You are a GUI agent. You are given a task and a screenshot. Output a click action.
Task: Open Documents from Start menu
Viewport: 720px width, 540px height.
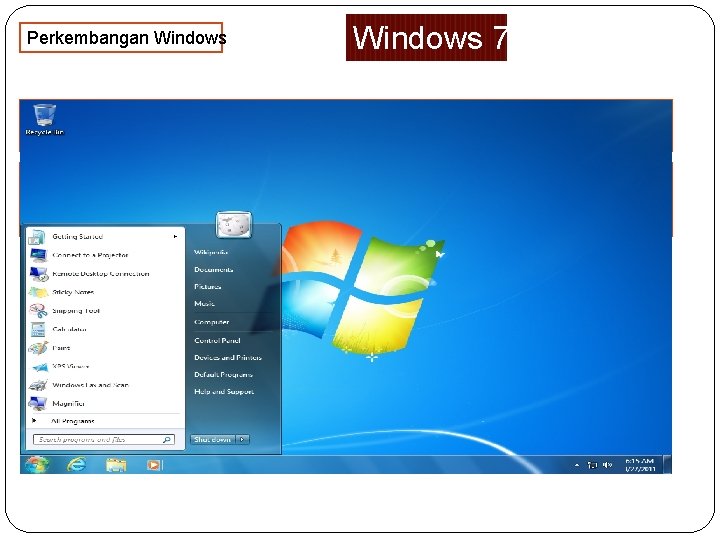(x=214, y=270)
